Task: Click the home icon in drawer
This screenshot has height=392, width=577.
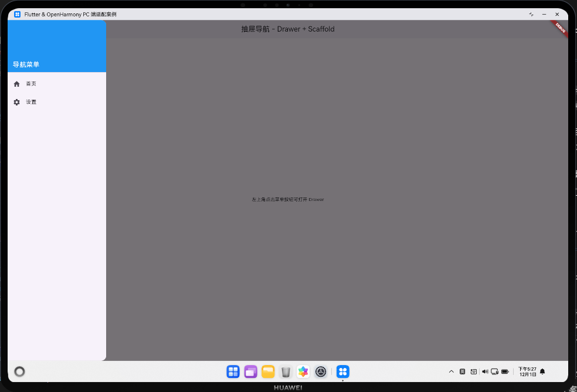Action: click(16, 84)
